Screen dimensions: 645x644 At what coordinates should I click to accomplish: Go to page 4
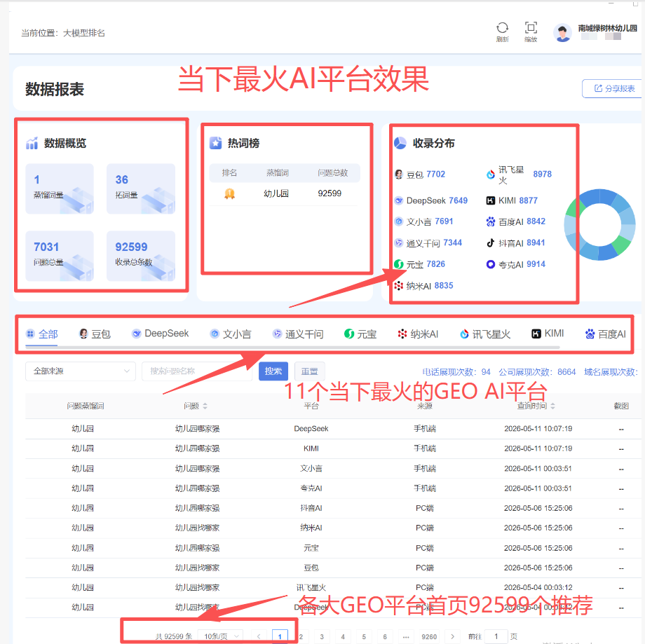click(343, 636)
